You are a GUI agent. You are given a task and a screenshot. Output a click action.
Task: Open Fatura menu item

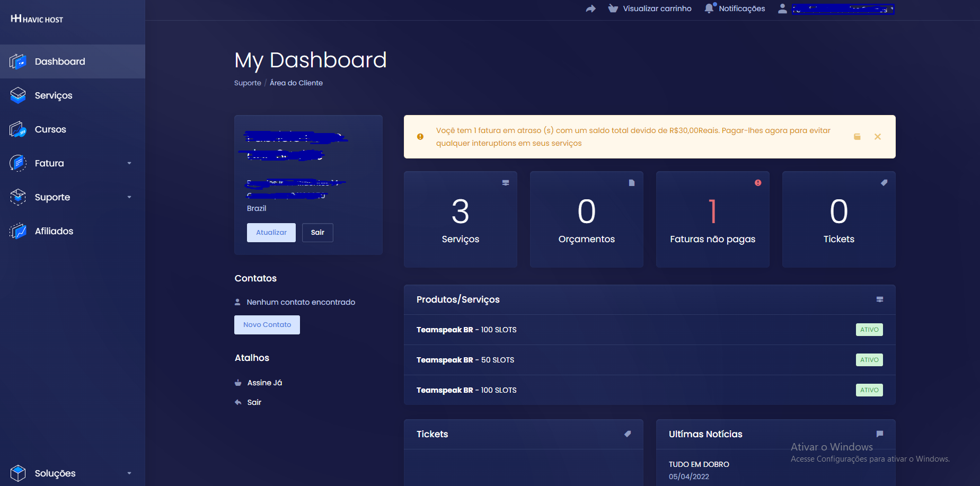tap(73, 163)
